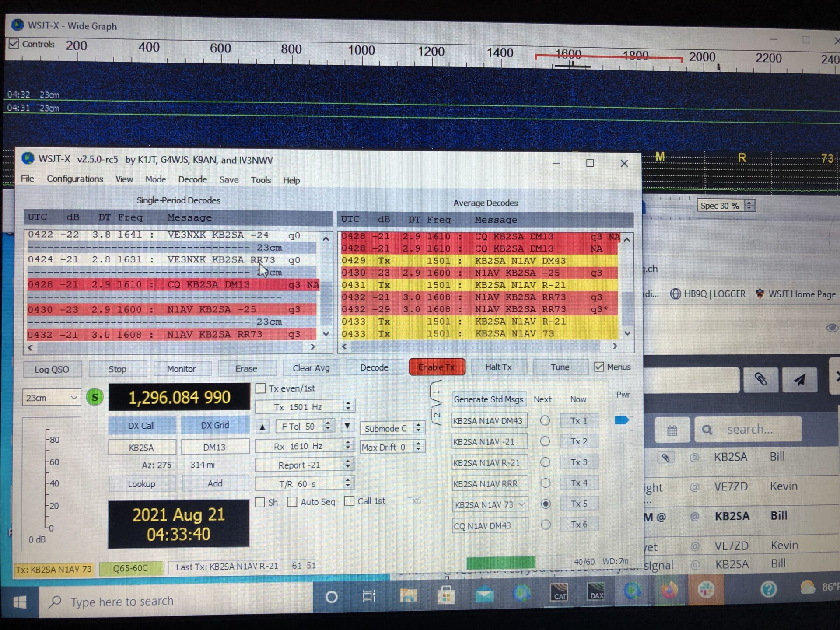The height and width of the screenshot is (630, 840).
Task: Select Next radio for CQ N1AV DM43
Action: coord(546,525)
